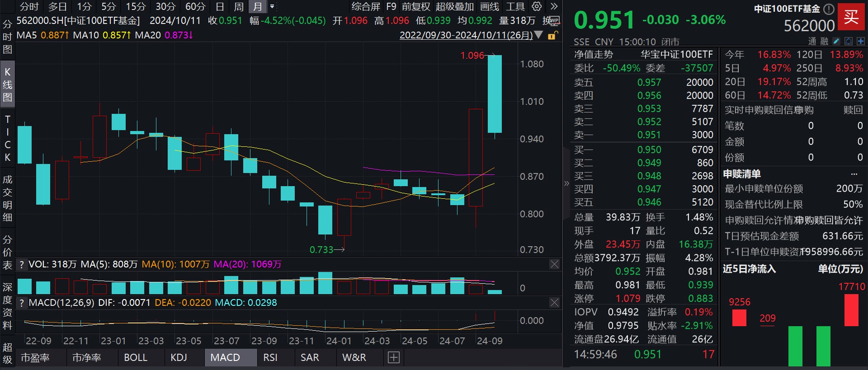This screenshot has height=370, width=868.
Task: Click 卖一 price 0.951
Action: pyautogui.click(x=649, y=135)
